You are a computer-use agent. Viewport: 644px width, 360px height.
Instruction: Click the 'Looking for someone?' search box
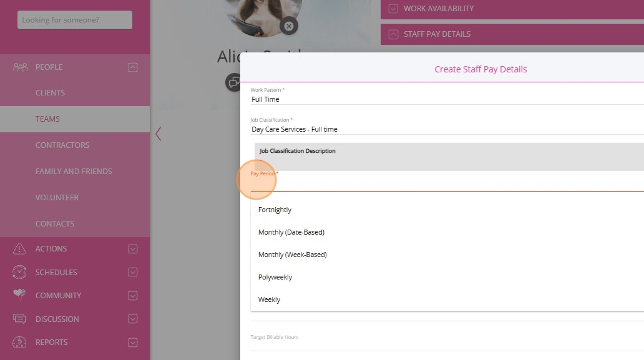point(75,20)
